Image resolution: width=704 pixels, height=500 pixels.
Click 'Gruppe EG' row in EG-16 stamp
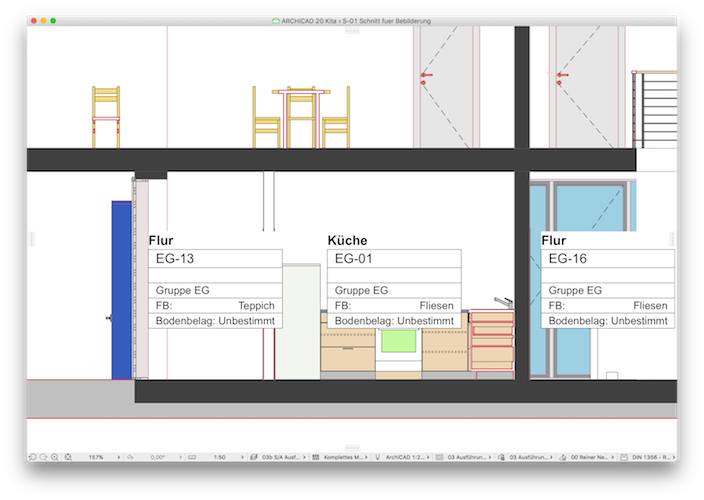[608, 290]
